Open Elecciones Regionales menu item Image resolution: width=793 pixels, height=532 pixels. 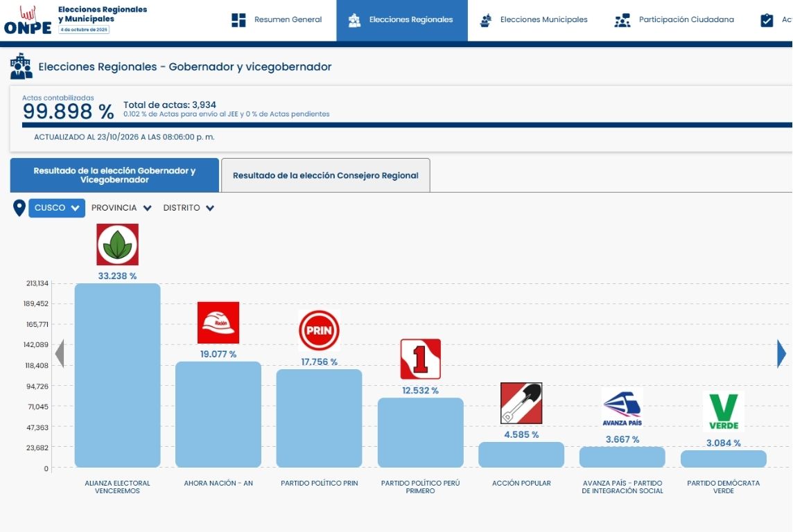tap(402, 20)
